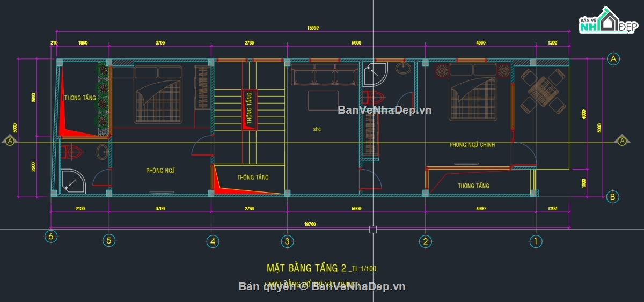Click grid axis bubble 3
644x302 pixels.
pos(287,241)
